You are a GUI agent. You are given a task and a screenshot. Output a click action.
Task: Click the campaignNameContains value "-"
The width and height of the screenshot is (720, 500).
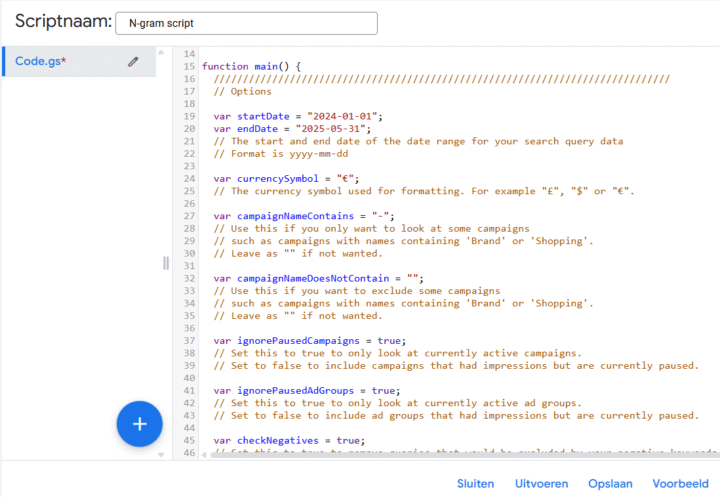click(380, 216)
